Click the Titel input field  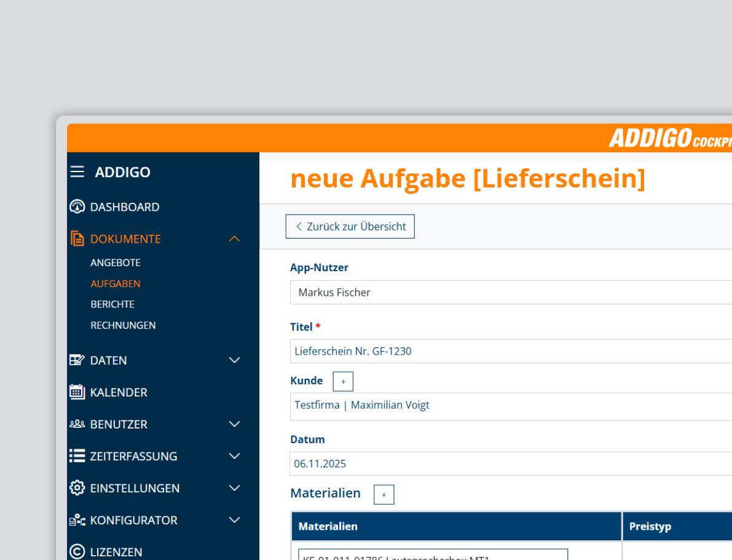[x=510, y=352]
